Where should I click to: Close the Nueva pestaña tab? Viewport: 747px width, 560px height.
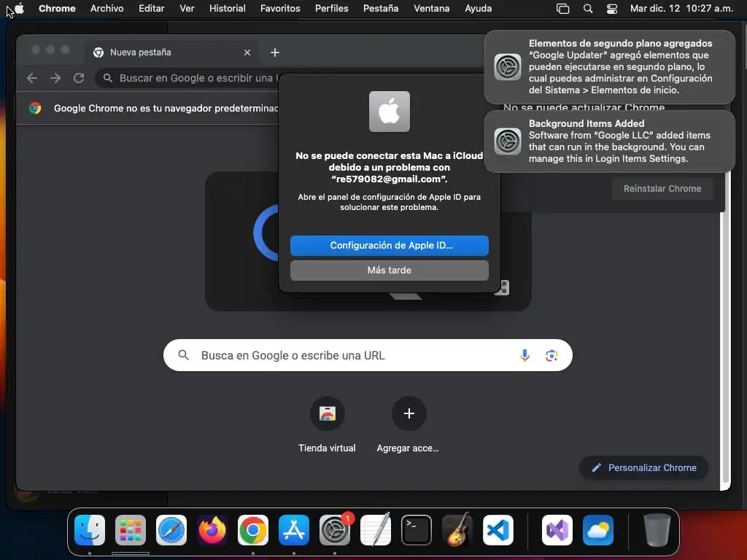coord(247,52)
